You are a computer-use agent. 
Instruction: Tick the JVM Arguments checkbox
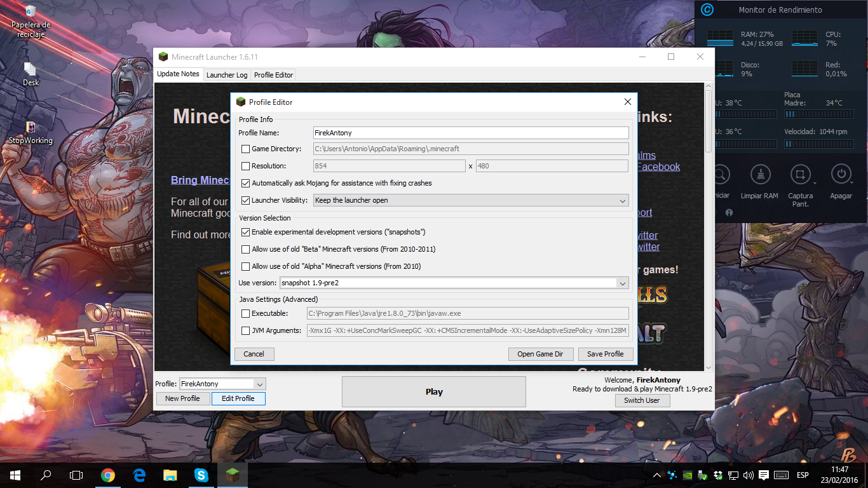[245, 330]
